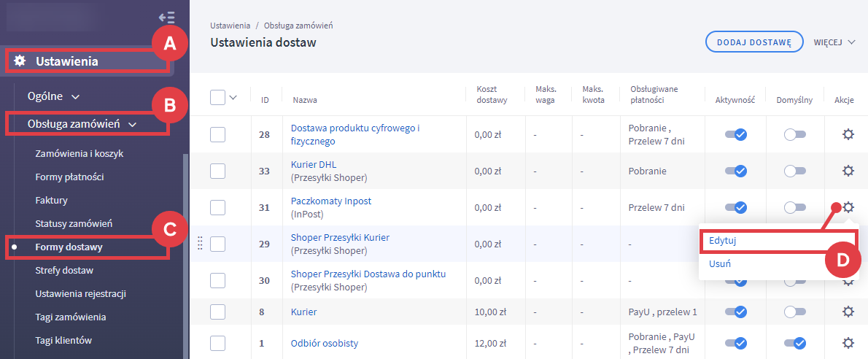Image resolution: width=868 pixels, height=359 pixels.
Task: Click the gear icon for Paczkomaty Inpost
Action: point(848,207)
